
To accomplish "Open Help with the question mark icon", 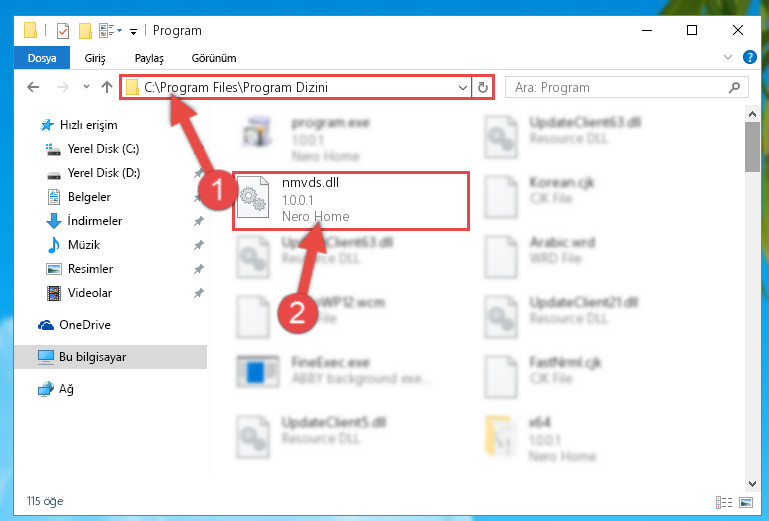I will coord(749,57).
